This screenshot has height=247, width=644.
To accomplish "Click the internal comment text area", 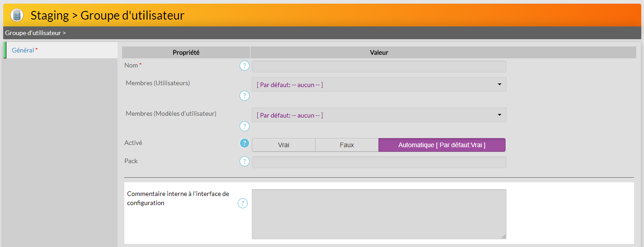I will [x=378, y=214].
